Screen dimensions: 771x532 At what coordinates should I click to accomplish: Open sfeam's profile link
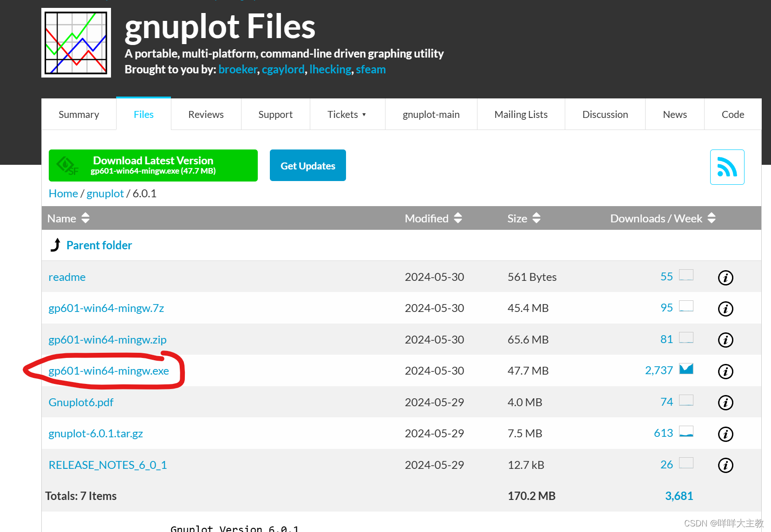coord(371,69)
